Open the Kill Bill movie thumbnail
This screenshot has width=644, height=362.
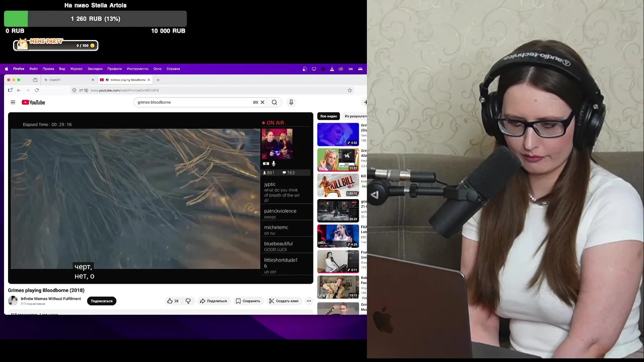click(338, 185)
